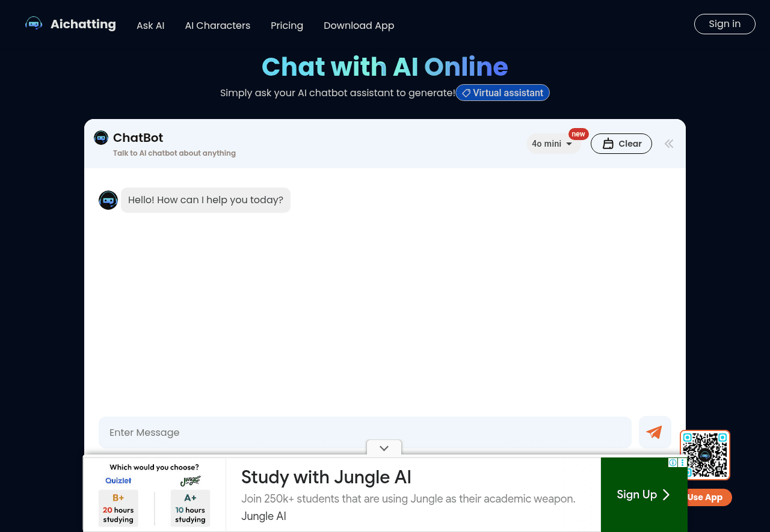
Task: Expand the down chevron below message box
Action: tap(384, 448)
